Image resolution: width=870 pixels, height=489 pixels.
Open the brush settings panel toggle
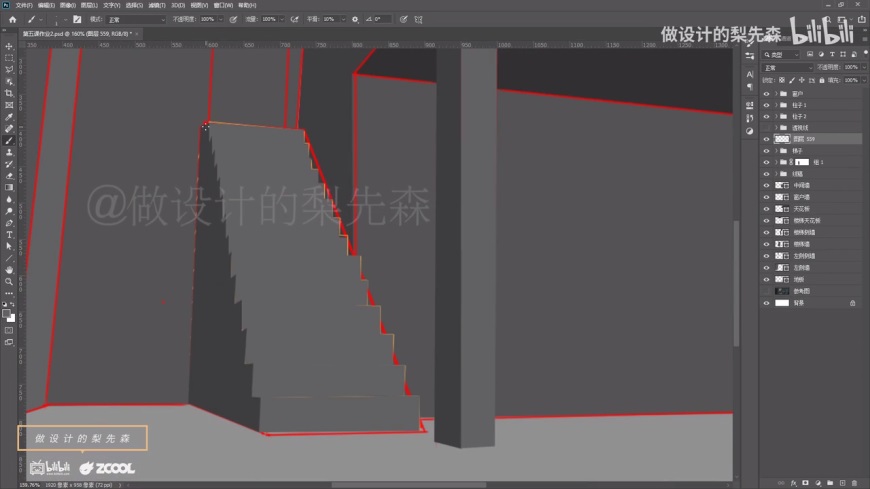pyautogui.click(x=77, y=19)
